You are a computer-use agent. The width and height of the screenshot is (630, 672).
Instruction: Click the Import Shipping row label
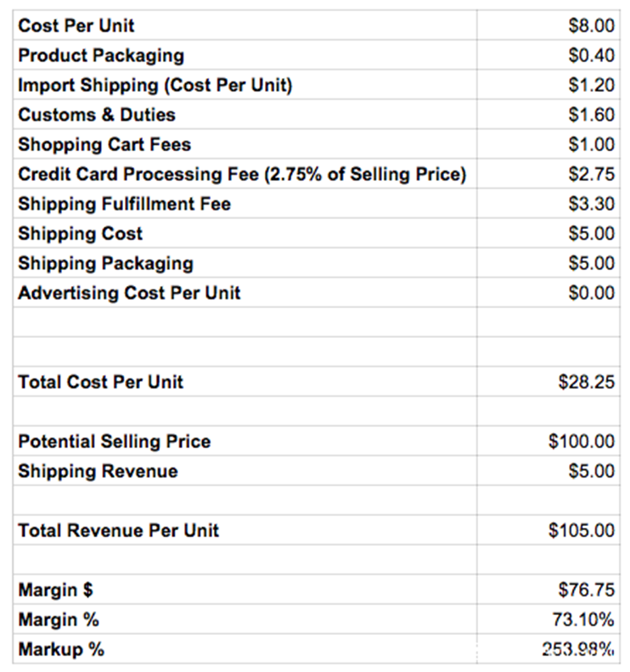pos(155,85)
